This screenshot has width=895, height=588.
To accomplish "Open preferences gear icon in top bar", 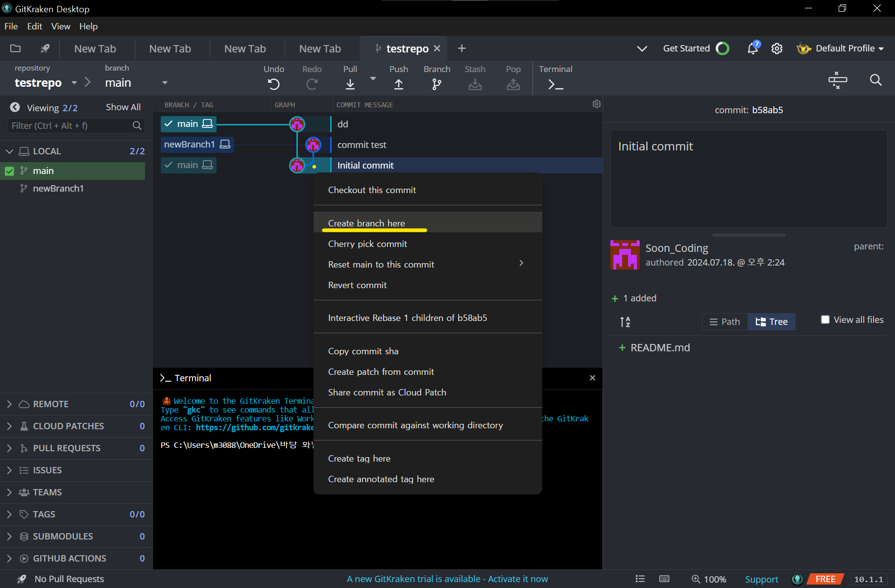I will 777,49.
